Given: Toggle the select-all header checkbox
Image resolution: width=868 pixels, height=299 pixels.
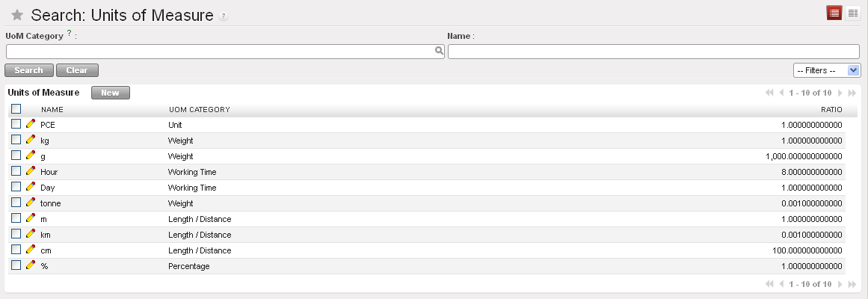Looking at the screenshot, I should (x=16, y=109).
